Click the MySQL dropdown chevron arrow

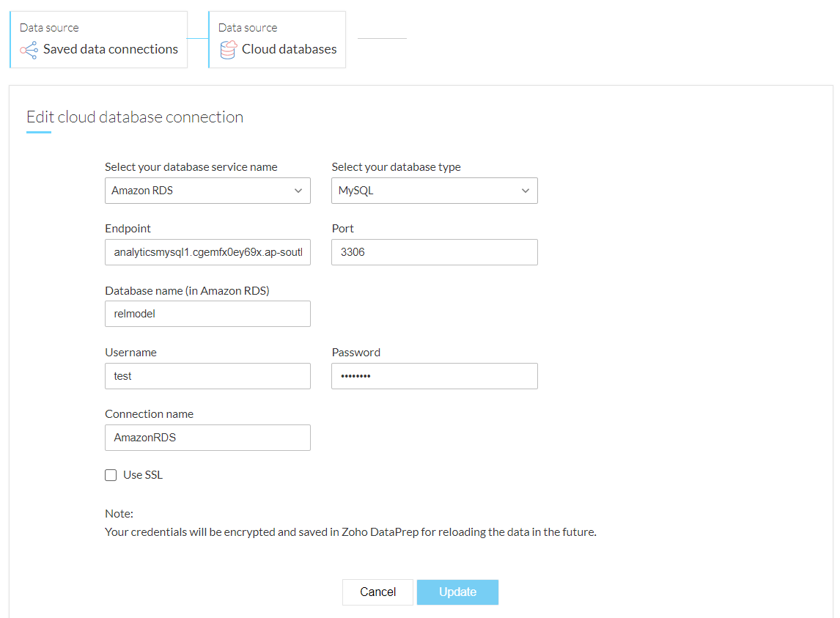coord(525,191)
